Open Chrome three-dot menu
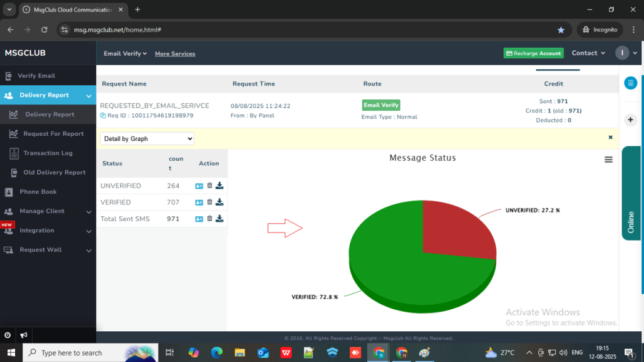Viewport: 644px width, 362px height. [633, 30]
